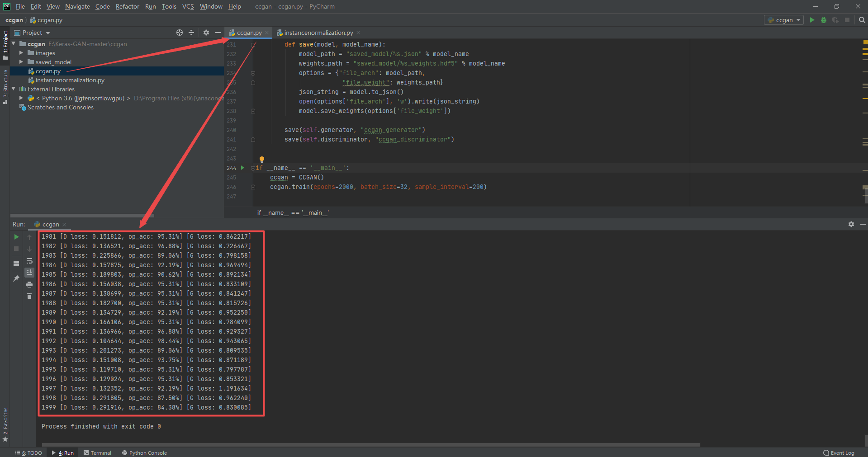Open the Run menu
The height and width of the screenshot is (457, 868).
[150, 6]
